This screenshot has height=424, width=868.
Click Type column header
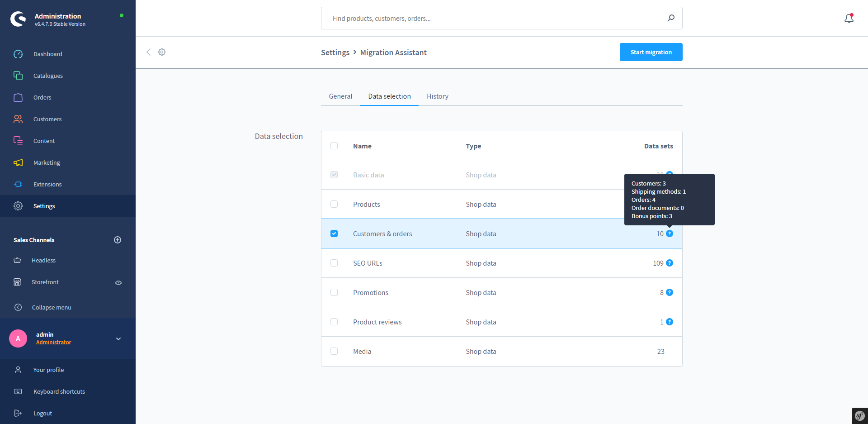[x=473, y=146]
